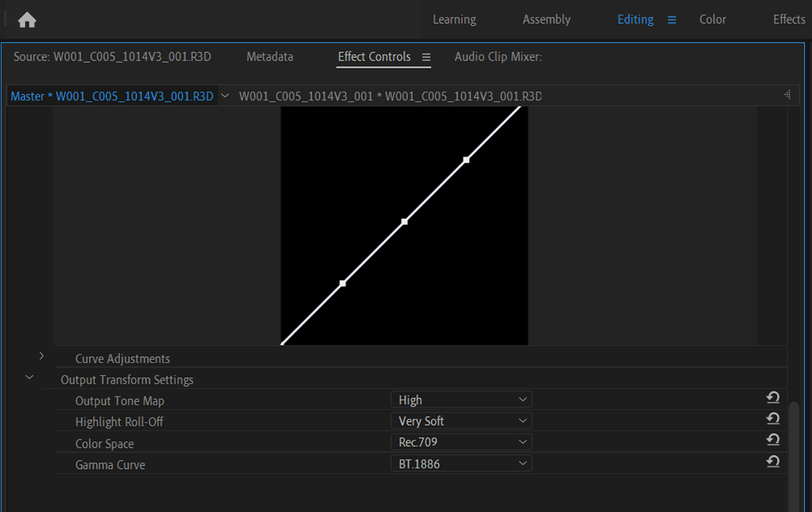This screenshot has width=812, height=512.
Task: Select the middle control point on the curve
Action: tap(404, 221)
